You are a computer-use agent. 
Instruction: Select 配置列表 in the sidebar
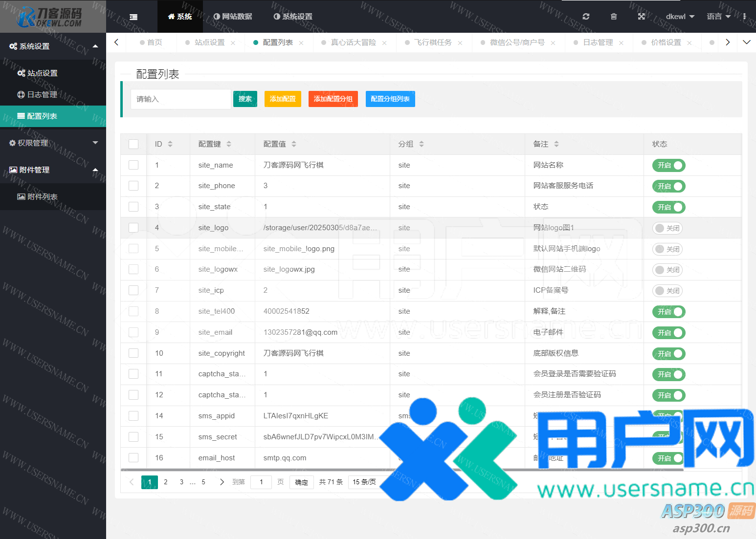[x=53, y=116]
